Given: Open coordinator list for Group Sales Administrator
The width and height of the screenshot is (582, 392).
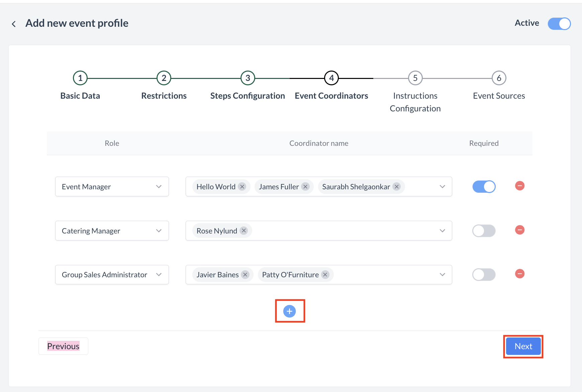Looking at the screenshot, I should point(442,275).
